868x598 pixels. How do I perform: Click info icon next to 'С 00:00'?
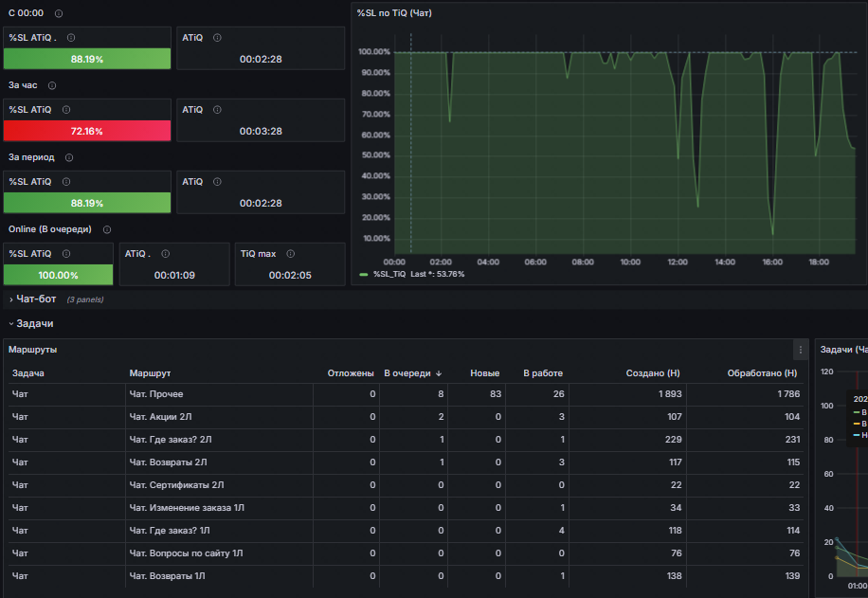(59, 13)
